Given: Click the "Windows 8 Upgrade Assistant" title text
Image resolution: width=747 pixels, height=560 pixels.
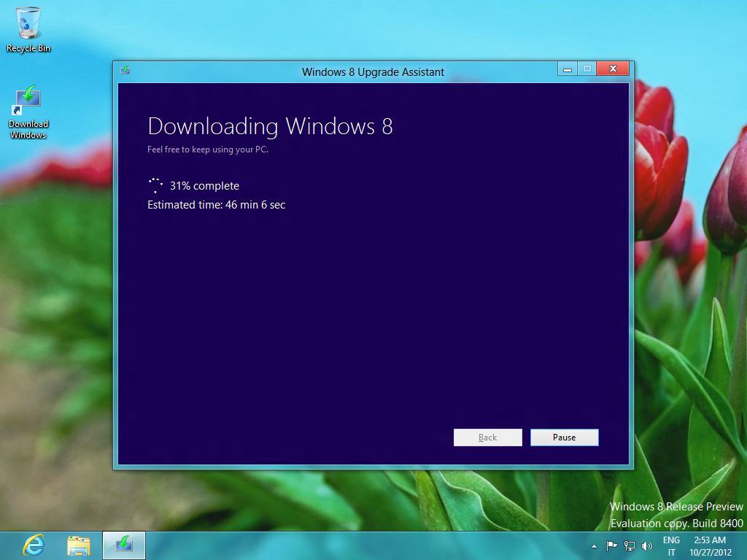Looking at the screenshot, I should [x=373, y=71].
